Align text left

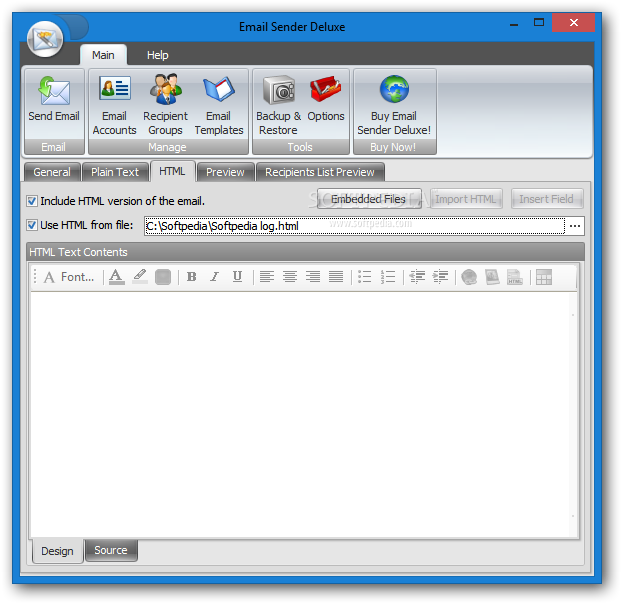click(267, 277)
